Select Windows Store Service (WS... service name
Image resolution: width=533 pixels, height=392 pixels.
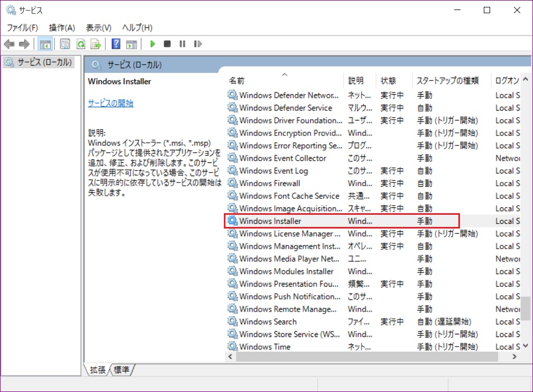pos(290,334)
